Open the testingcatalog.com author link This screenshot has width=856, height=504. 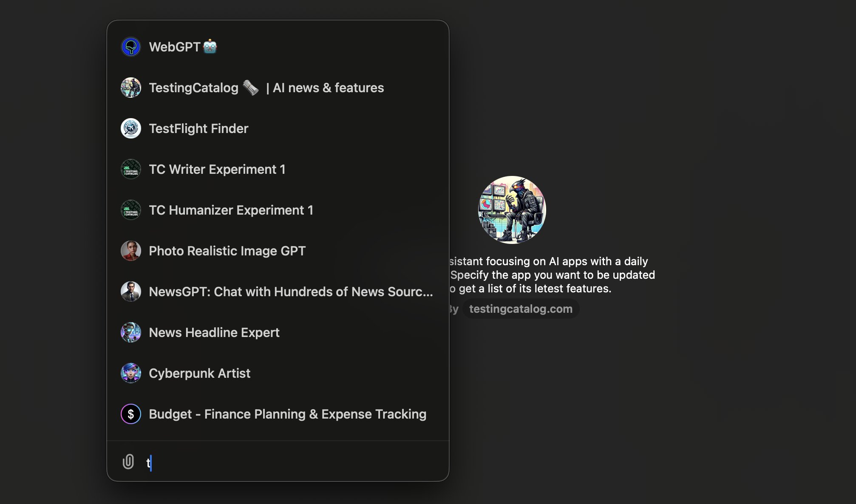point(521,309)
